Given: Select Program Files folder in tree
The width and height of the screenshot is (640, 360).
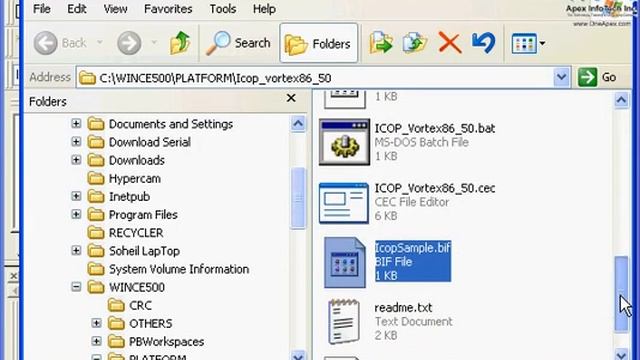Looking at the screenshot, I should click(x=143, y=215).
